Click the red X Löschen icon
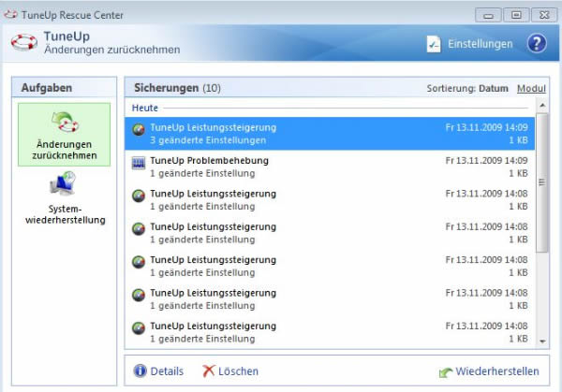Screen dimensions: 562x392 [x=209, y=370]
